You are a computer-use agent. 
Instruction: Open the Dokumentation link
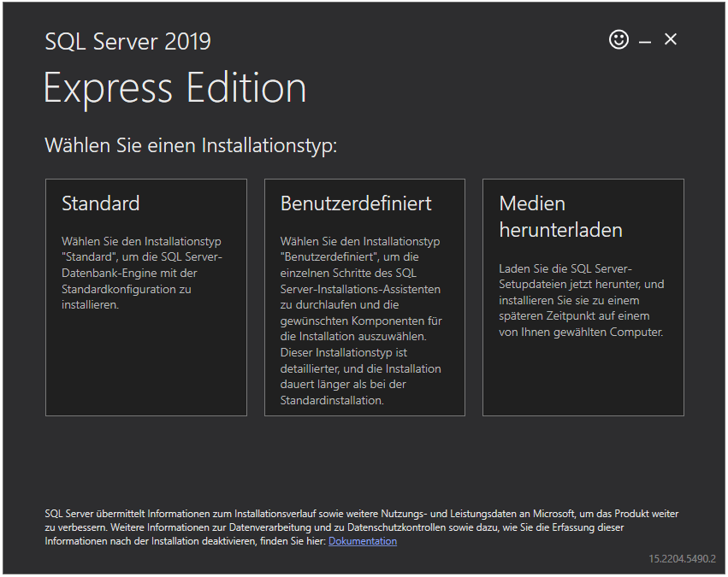point(362,540)
